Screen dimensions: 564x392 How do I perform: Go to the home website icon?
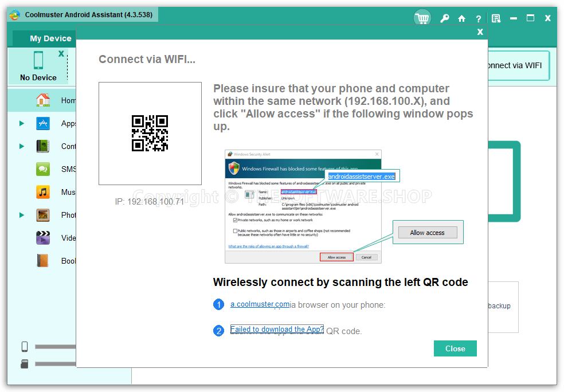coord(461,18)
